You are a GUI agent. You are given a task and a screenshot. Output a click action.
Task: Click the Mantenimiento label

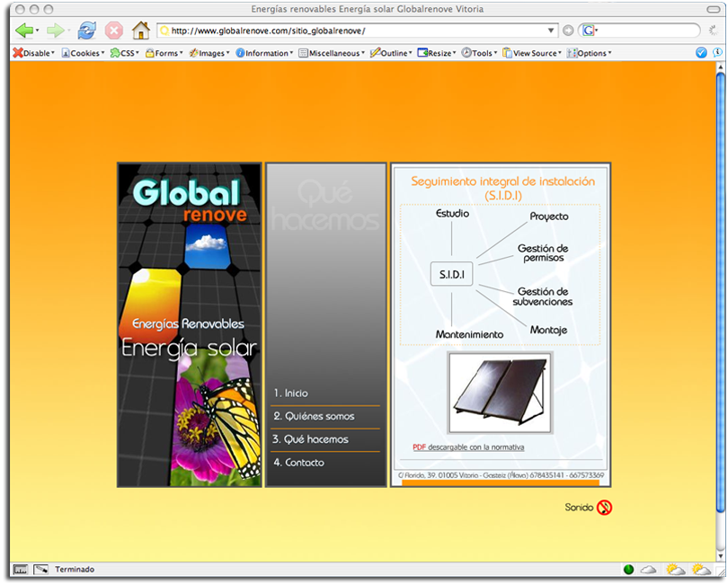click(x=469, y=334)
